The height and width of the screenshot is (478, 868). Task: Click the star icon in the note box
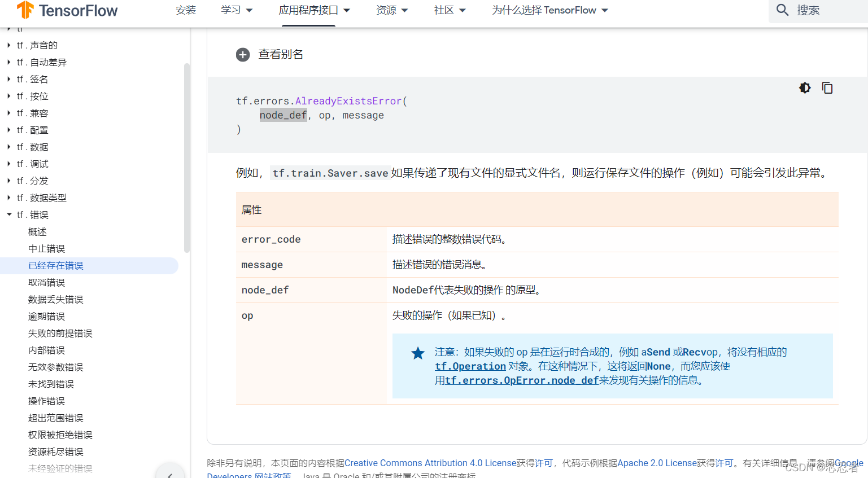418,353
